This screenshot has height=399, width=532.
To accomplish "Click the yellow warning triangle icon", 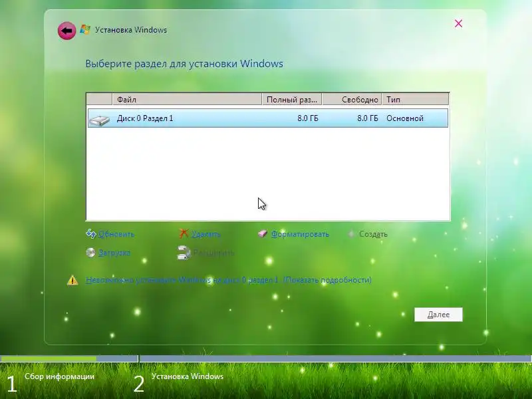I will [72, 280].
